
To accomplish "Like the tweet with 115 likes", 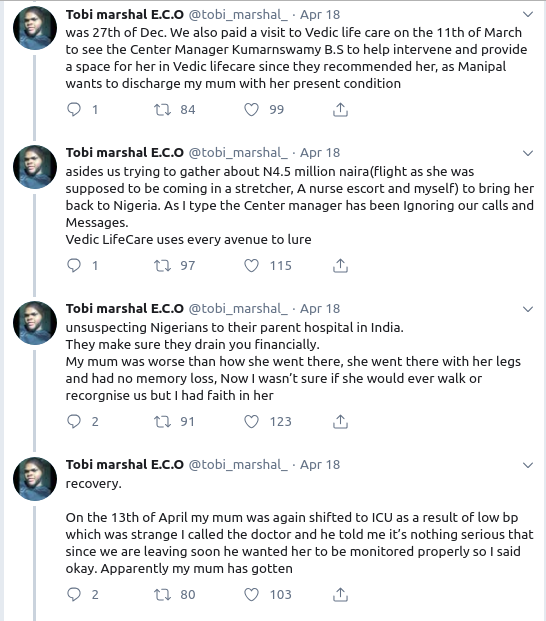I will [x=251, y=265].
